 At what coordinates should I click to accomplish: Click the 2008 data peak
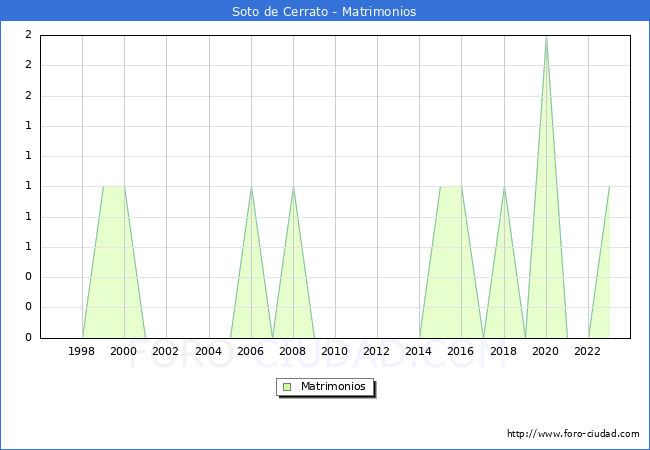click(x=293, y=187)
